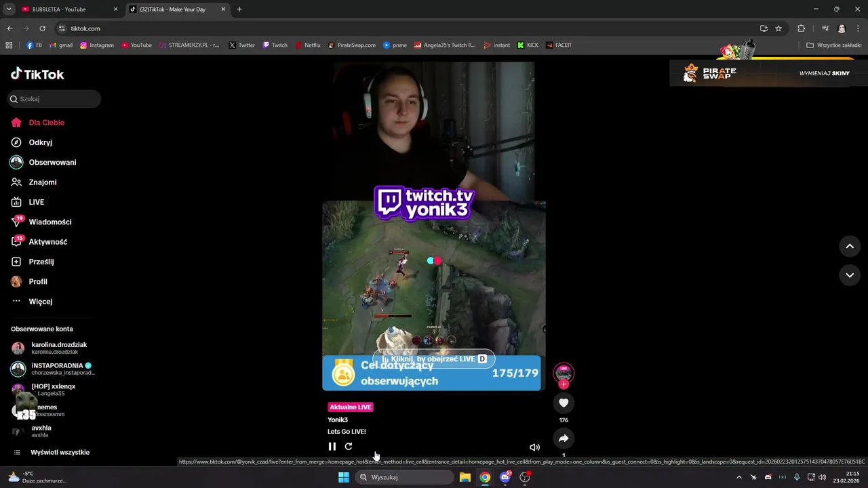
Task: Open the Extensions puzzle menu
Action: (801, 28)
